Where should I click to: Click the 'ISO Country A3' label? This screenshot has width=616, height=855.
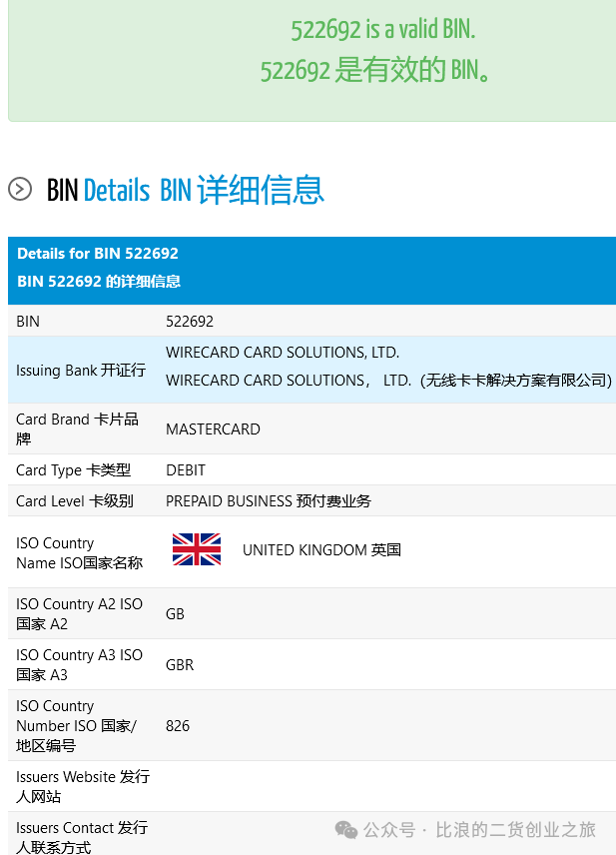point(79,664)
